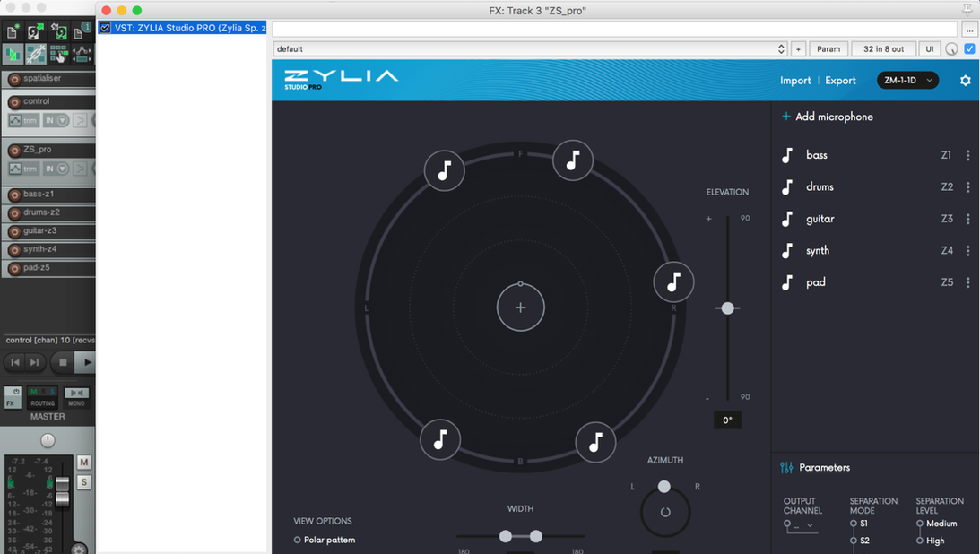The image size is (980, 554).
Task: Click the note icon beside the bass microphone
Action: (786, 155)
